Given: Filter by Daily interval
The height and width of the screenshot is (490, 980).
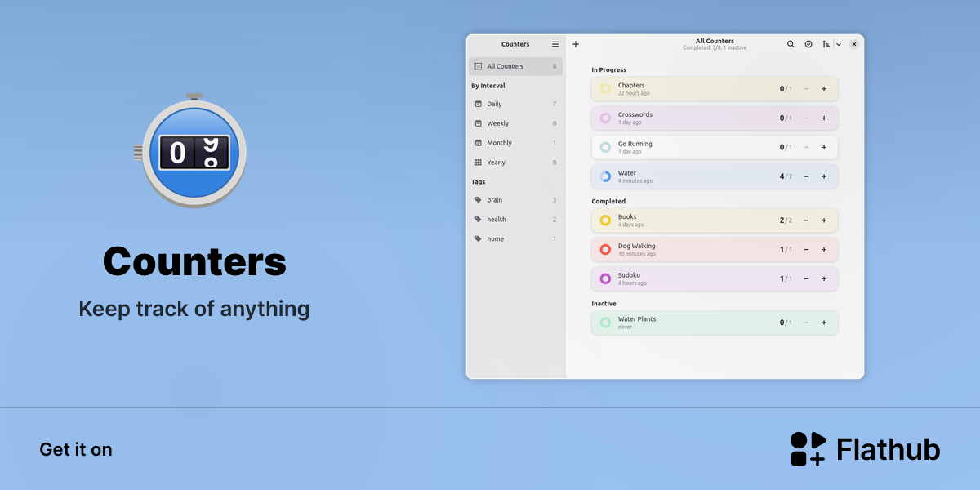Looking at the screenshot, I should coord(515,104).
